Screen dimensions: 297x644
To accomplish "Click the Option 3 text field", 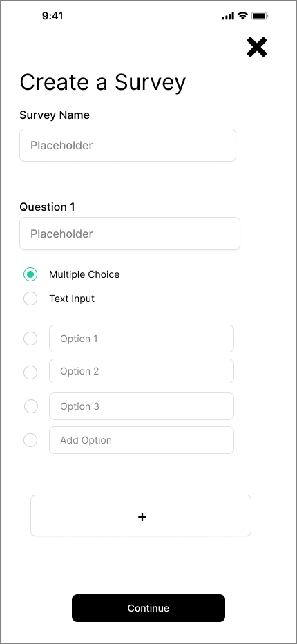I will pos(142,406).
